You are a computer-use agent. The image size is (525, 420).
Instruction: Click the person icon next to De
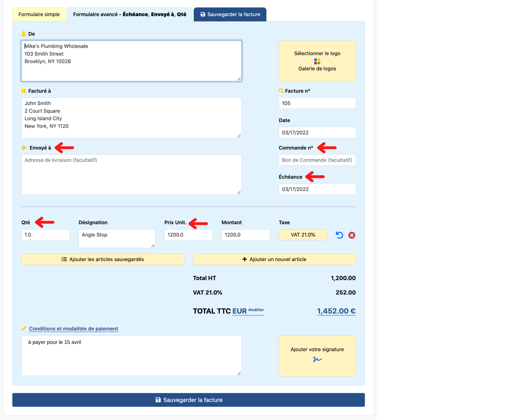(x=24, y=34)
